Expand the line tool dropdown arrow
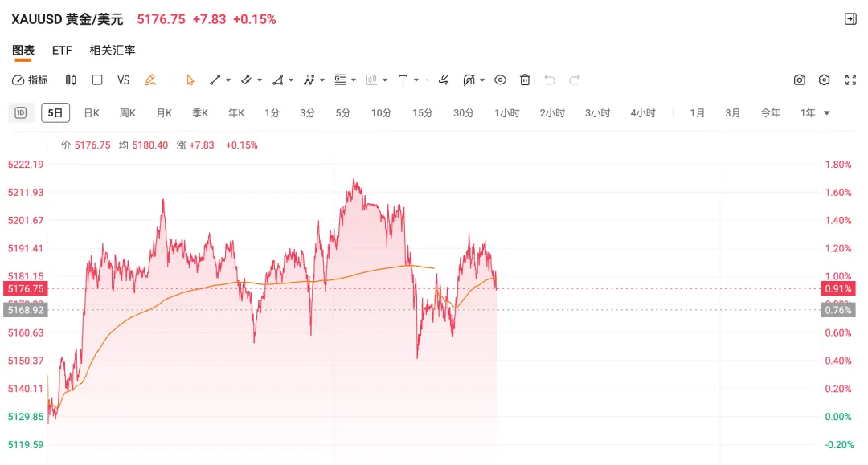The height and width of the screenshot is (465, 868). [x=228, y=80]
